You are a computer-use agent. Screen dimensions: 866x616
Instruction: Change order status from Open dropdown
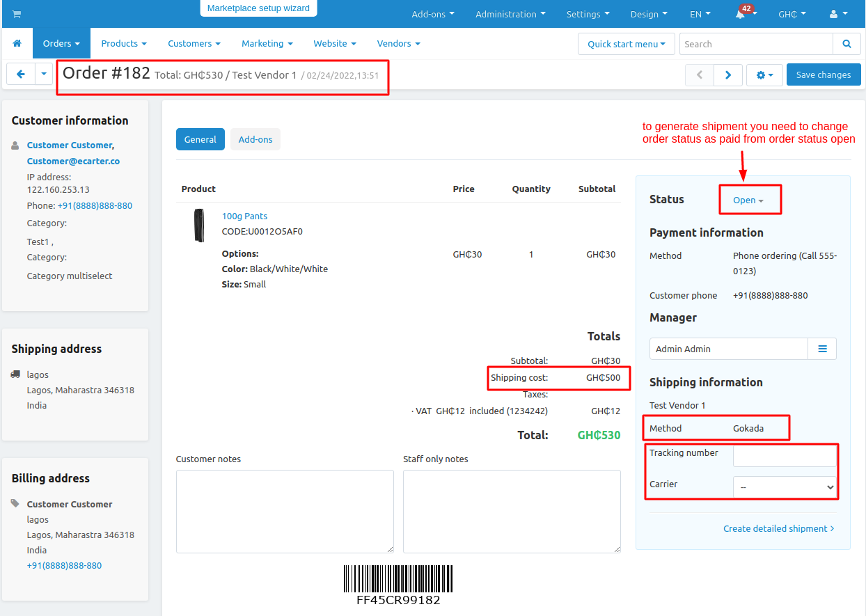748,200
